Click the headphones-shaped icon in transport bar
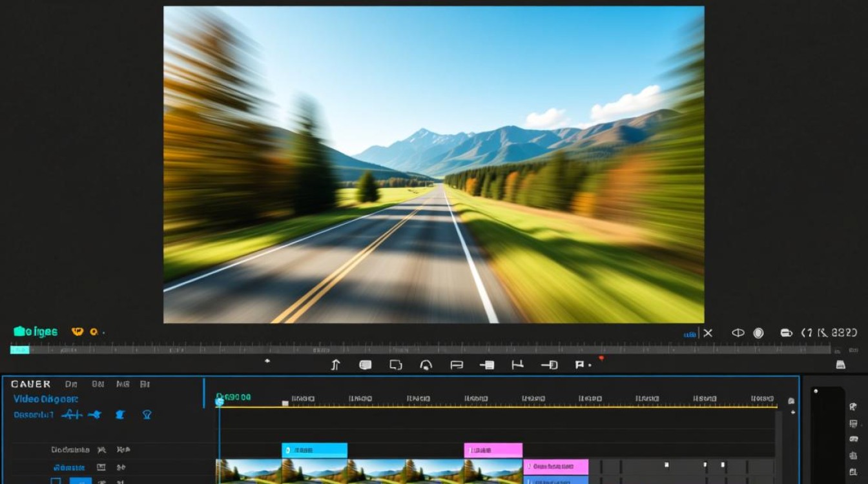The image size is (868, 484). (426, 365)
